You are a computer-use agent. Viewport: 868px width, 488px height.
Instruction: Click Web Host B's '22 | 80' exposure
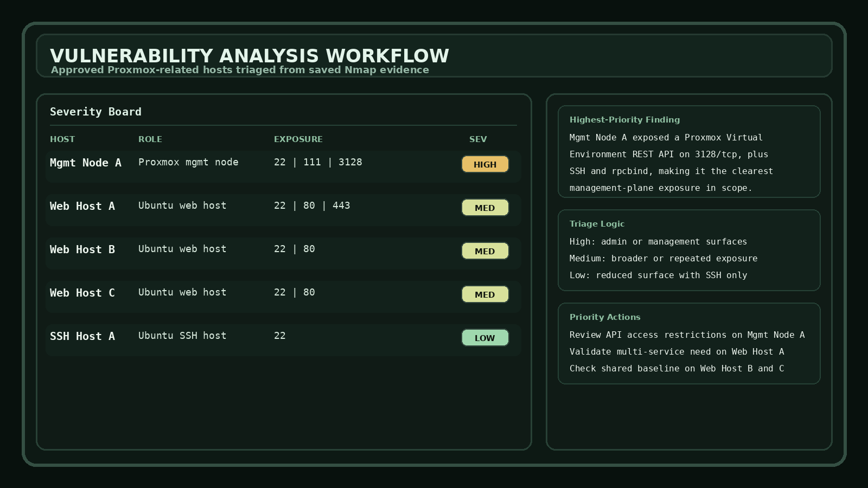point(295,249)
